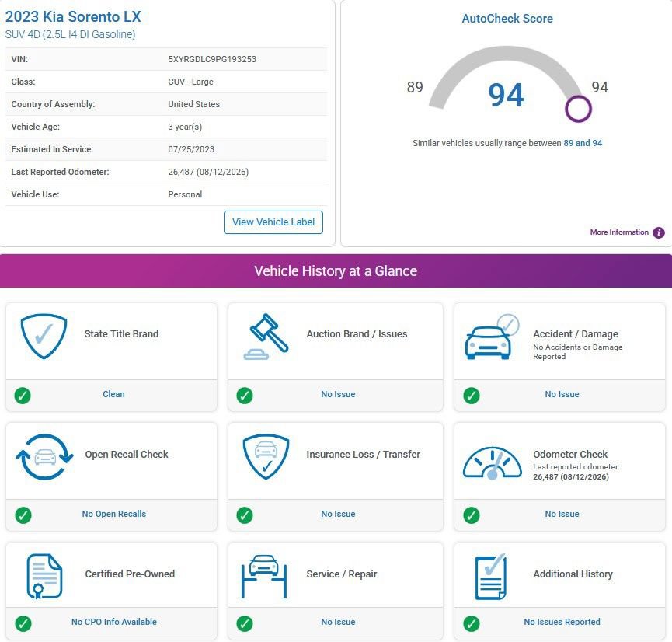Open the No CPO Info Available link
The height and width of the screenshot is (642, 672).
click(x=114, y=622)
